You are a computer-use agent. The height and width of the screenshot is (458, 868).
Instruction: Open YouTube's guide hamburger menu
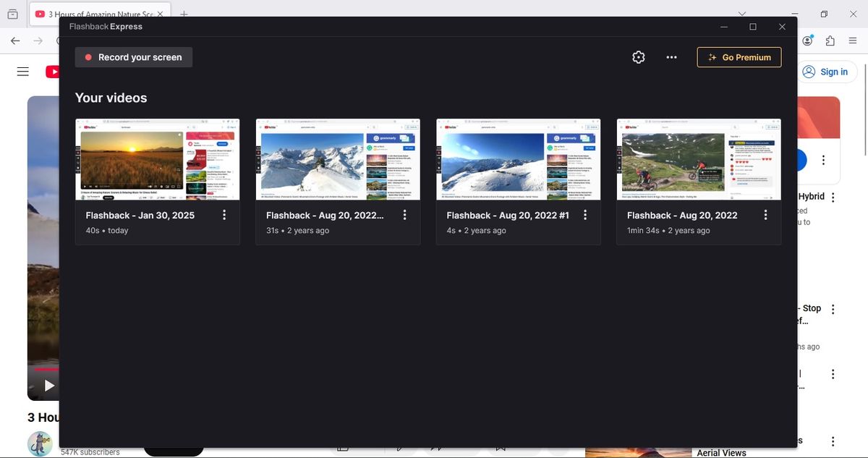coord(22,71)
